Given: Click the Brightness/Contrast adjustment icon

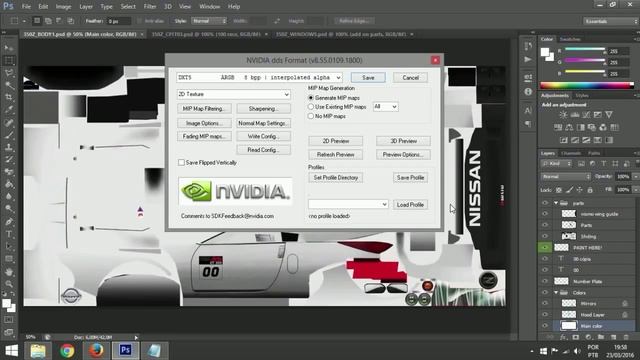Looking at the screenshot, I should click(x=563, y=115).
